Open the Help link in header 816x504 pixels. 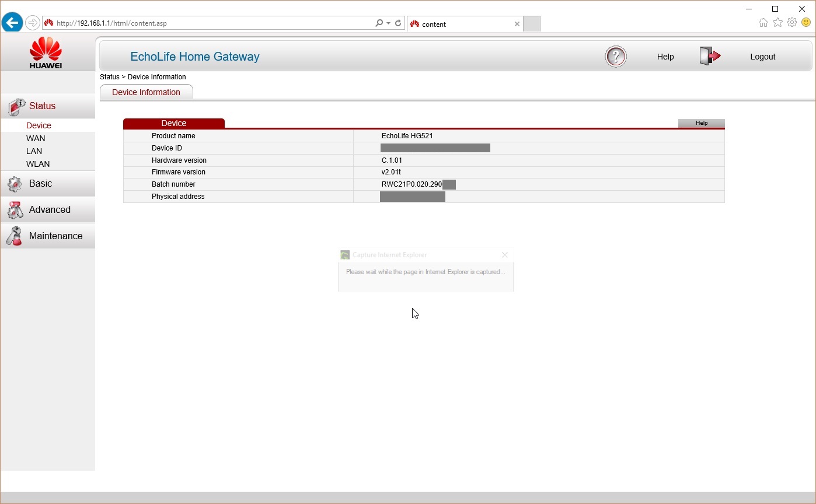[665, 57]
